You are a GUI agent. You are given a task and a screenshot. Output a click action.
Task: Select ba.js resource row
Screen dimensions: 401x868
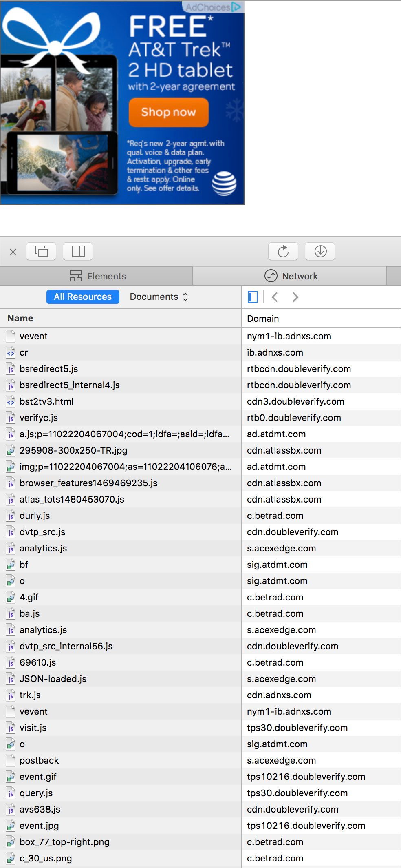121,613
